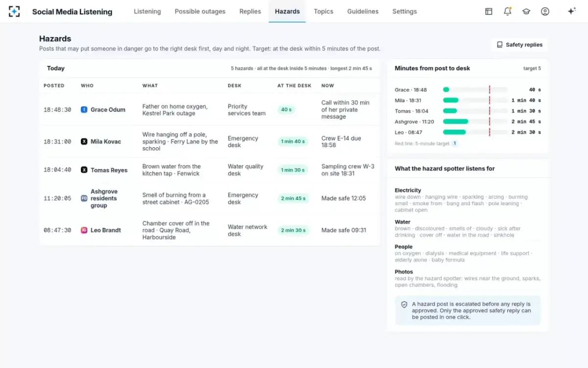
Task: Click the Social Media Listening logo icon
Action: coord(14,11)
